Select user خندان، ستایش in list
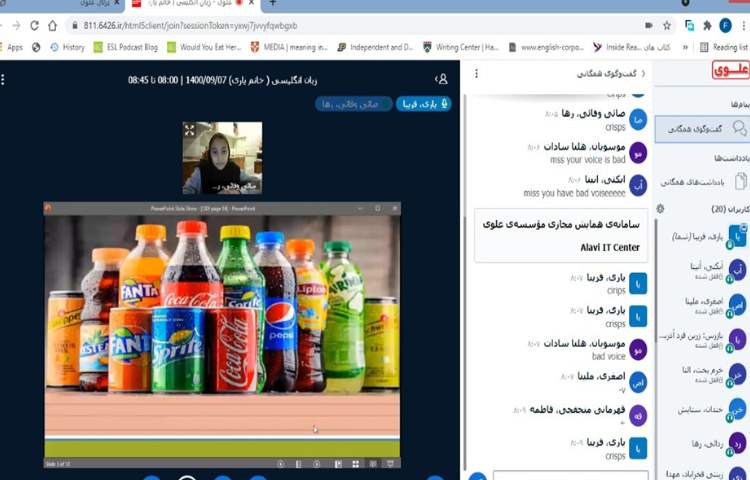The height and width of the screenshot is (480, 750). [706, 410]
